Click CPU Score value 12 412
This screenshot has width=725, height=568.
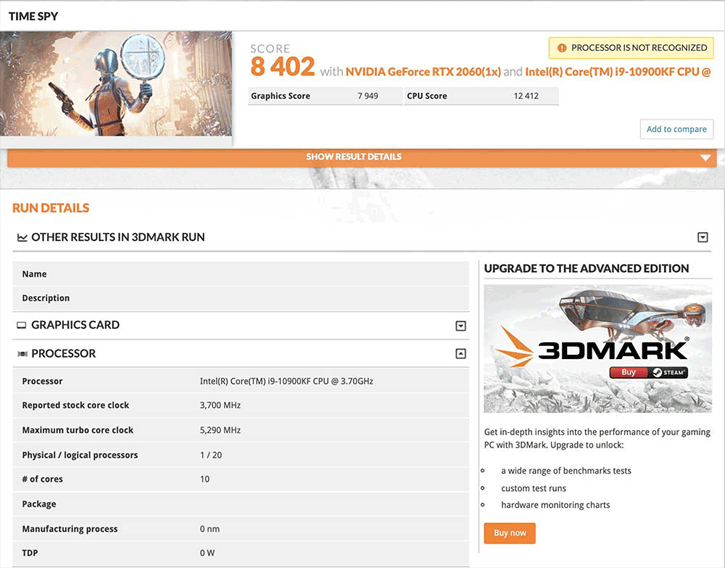coord(526,96)
